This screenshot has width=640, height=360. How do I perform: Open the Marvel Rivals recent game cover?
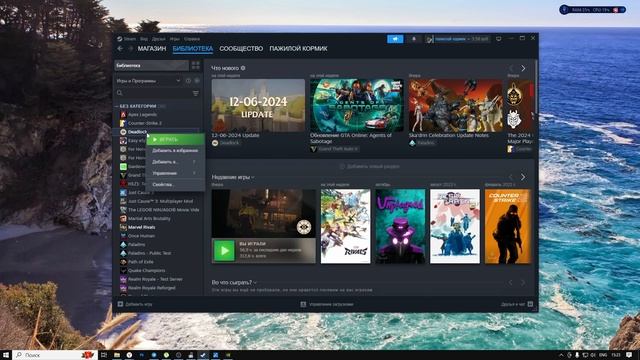point(345,226)
